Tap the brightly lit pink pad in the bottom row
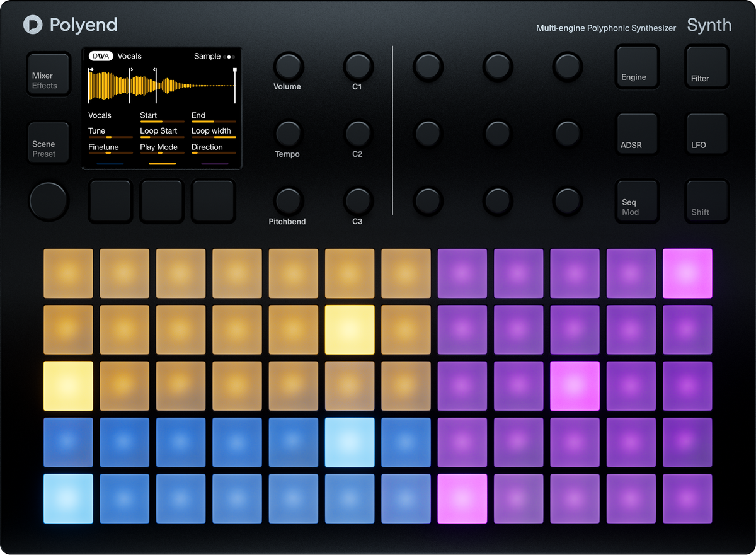Viewport: 756px width, 555px height. pyautogui.click(x=462, y=498)
